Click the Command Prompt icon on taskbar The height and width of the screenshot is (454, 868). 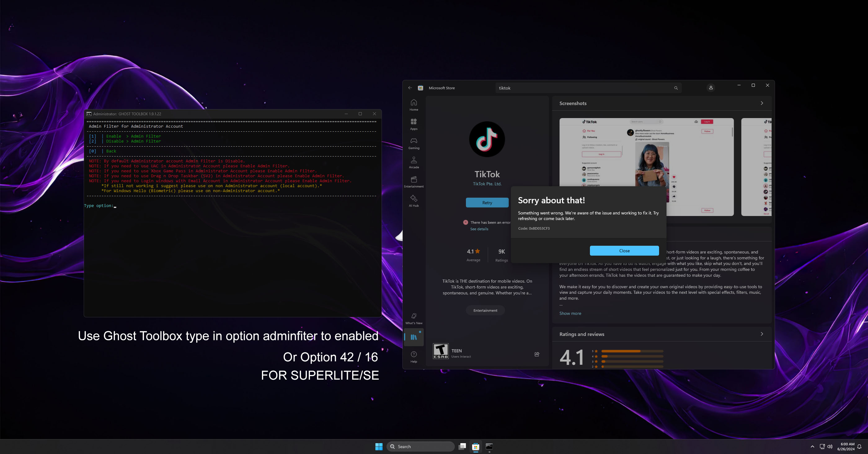pyautogui.click(x=489, y=446)
